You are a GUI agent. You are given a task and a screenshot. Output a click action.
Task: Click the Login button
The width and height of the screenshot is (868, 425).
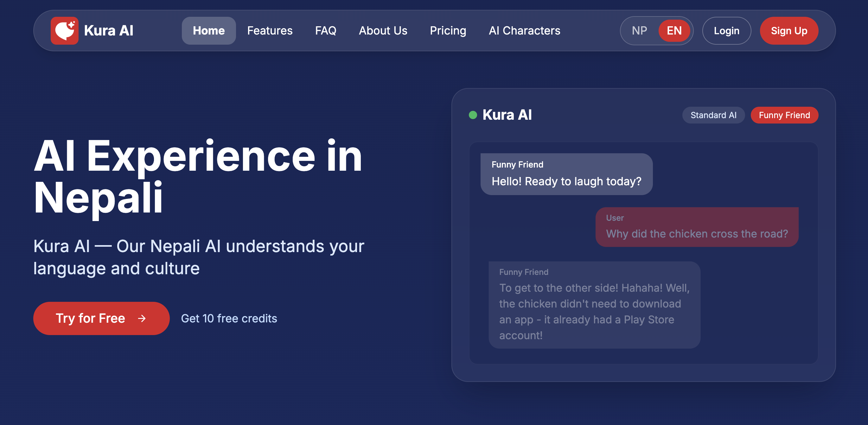pyautogui.click(x=726, y=31)
